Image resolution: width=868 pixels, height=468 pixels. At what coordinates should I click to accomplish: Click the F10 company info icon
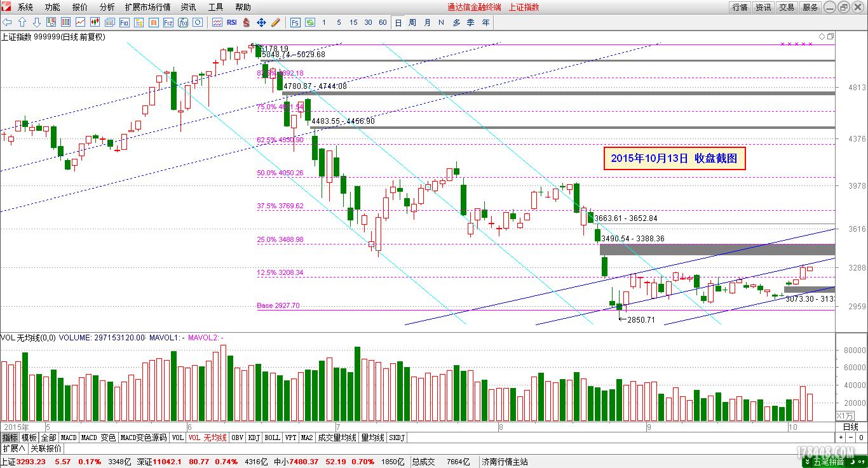[124, 22]
